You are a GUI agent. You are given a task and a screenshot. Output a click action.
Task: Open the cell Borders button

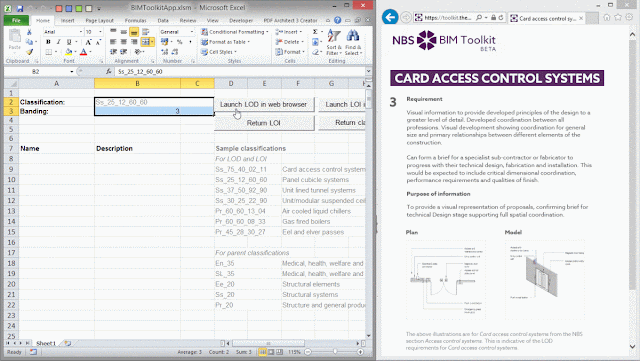pos(49,52)
